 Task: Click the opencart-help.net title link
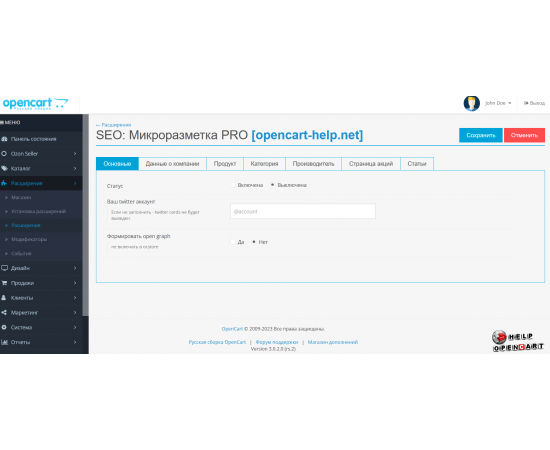click(307, 135)
